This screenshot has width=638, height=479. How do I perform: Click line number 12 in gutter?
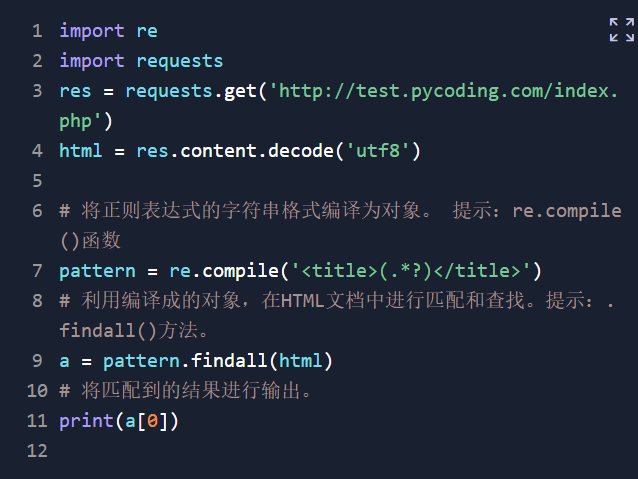tap(37, 451)
